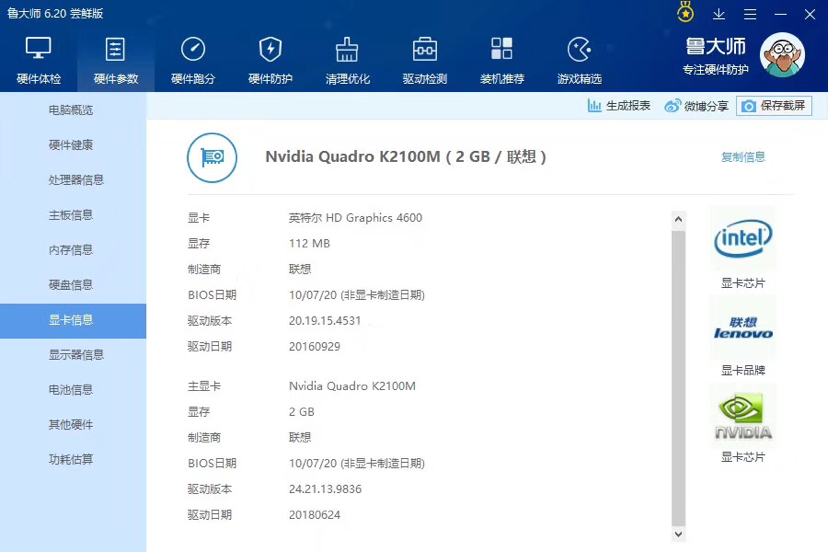Screen dimensions: 828x552
Task: Select 功耗估算 in sidebar
Action: [71, 460]
